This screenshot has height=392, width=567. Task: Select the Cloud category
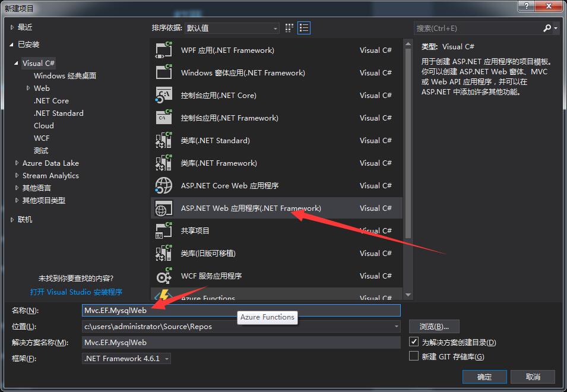tap(44, 125)
